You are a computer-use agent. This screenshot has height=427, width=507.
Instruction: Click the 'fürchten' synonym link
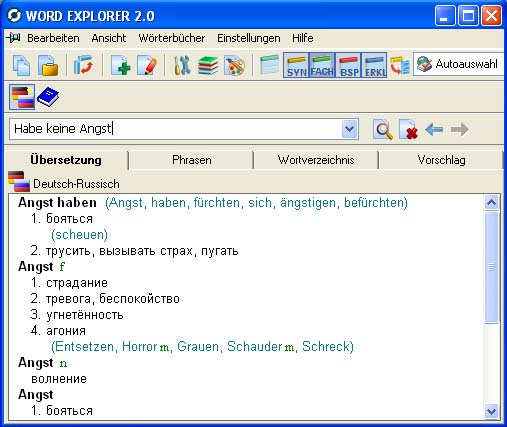point(217,203)
